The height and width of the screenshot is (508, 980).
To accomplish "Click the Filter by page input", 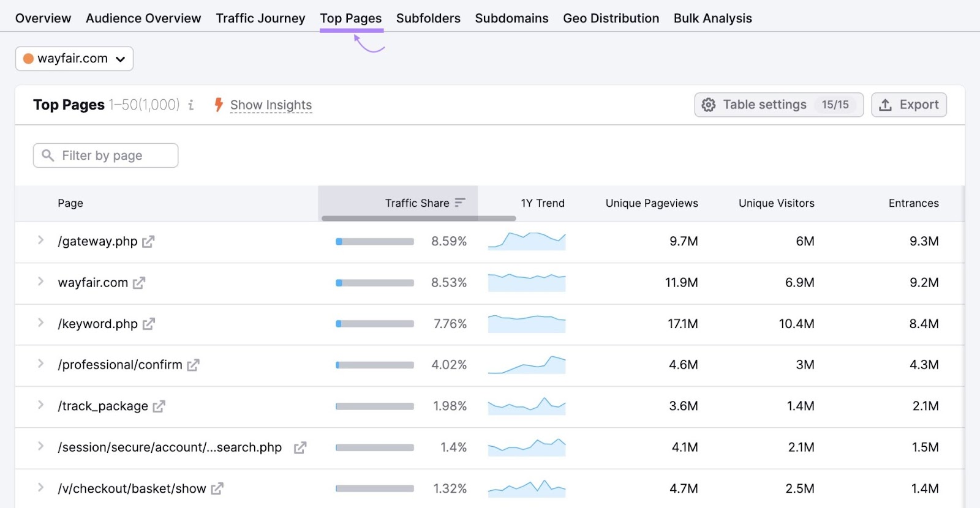I will (105, 155).
